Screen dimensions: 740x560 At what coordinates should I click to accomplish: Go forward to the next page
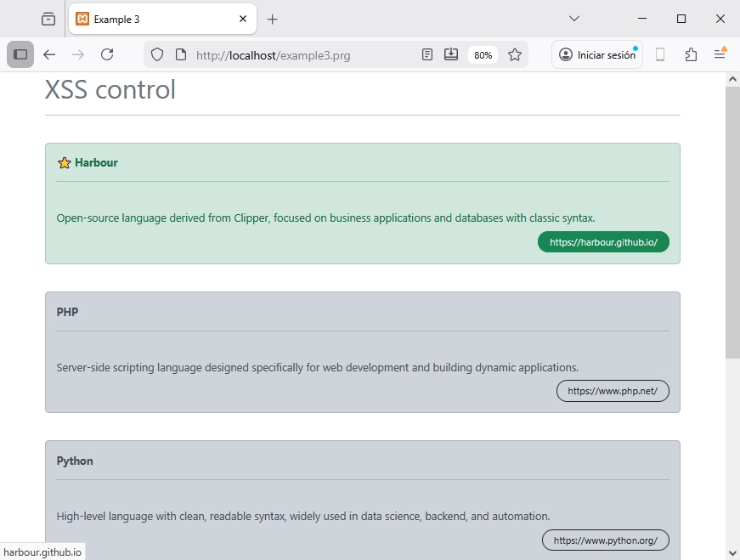pos(78,54)
